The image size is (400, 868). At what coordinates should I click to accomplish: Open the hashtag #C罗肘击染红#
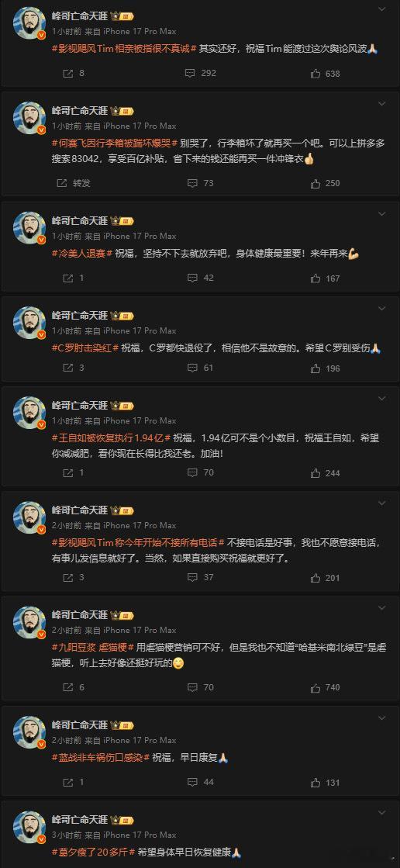86,349
